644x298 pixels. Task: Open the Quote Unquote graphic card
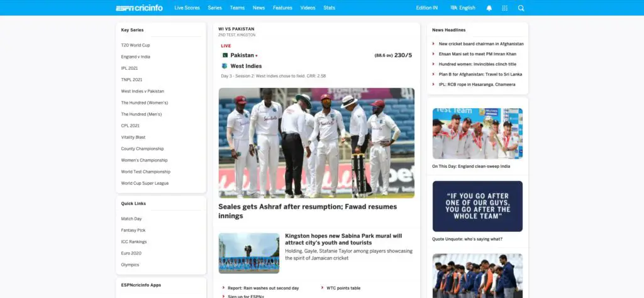(478, 206)
